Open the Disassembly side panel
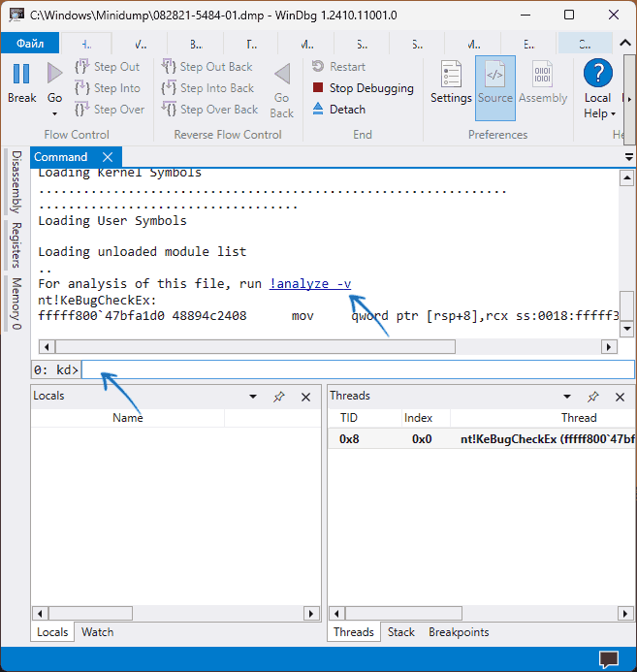Screen dimensions: 637x672 (x=16, y=181)
